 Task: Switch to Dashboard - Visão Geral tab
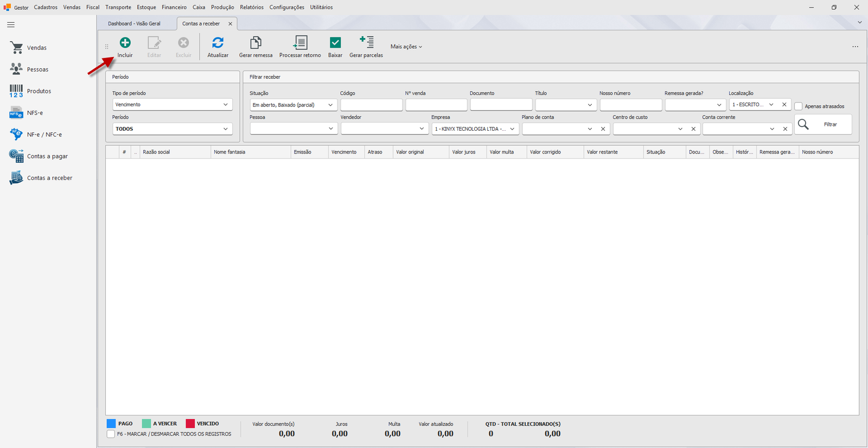click(x=134, y=24)
